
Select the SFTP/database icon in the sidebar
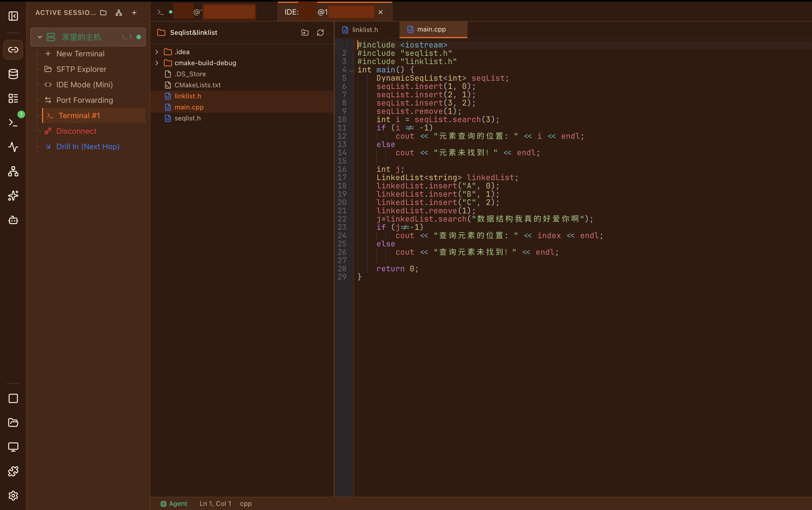(13, 74)
